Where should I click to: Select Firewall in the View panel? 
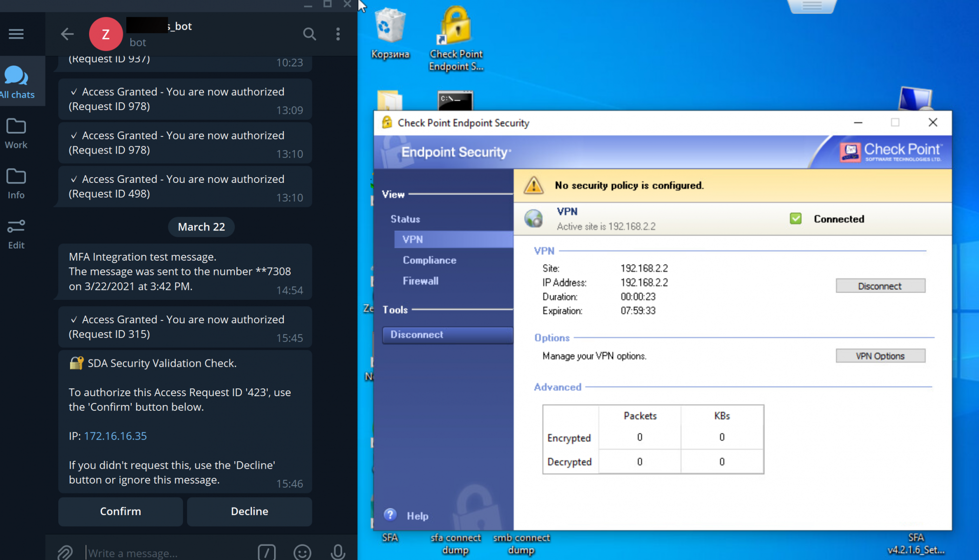click(420, 281)
